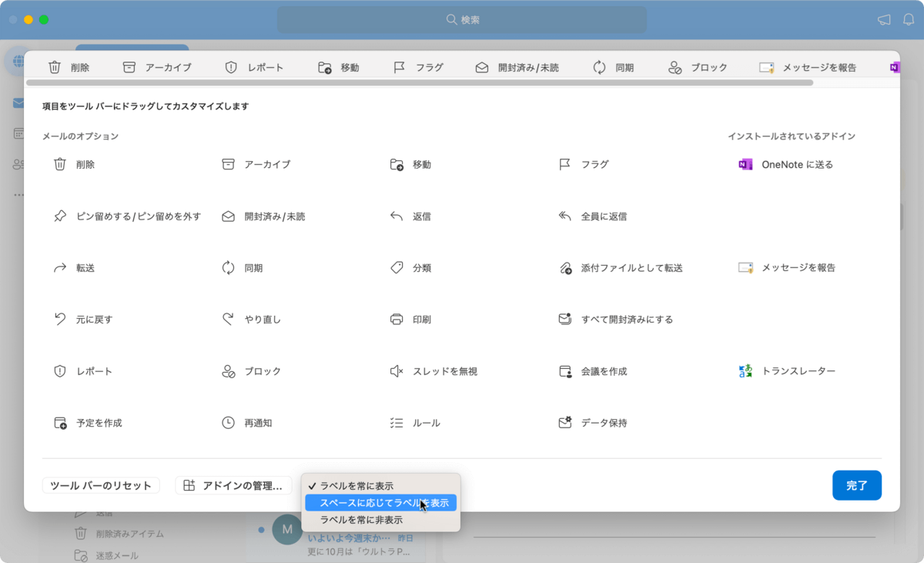Viewport: 924px width, 563px height.
Task: Open the notifications bell icon
Action: pyautogui.click(x=909, y=20)
